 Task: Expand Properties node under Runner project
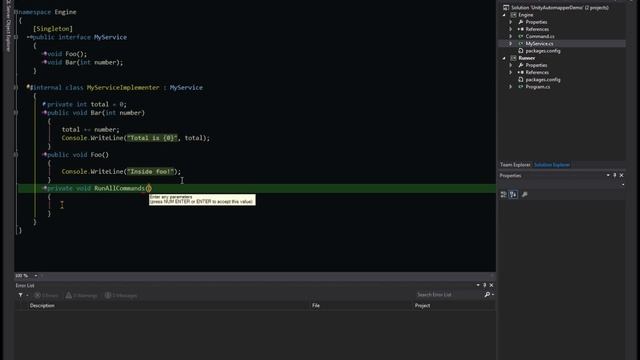(511, 65)
